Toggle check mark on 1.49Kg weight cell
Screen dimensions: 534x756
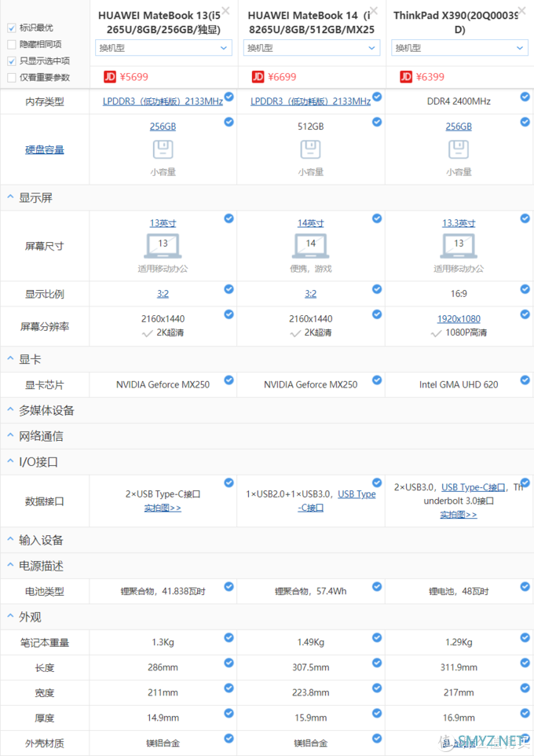click(x=377, y=637)
